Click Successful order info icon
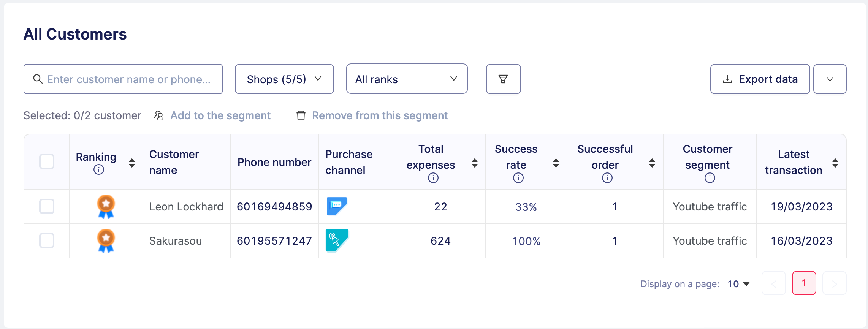 pos(607,178)
